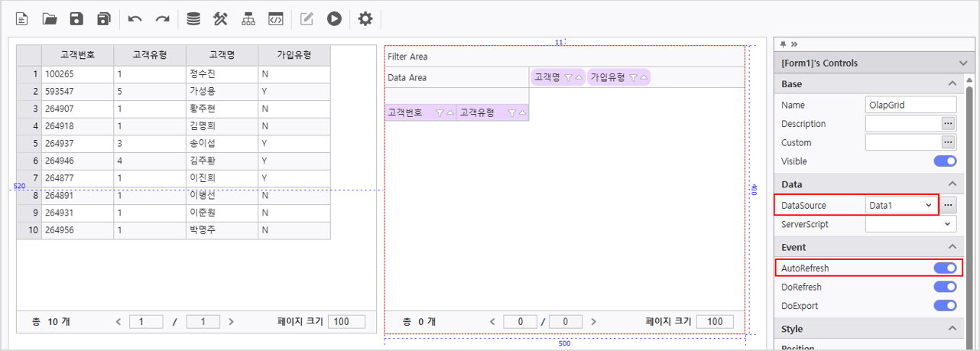The width and height of the screenshot is (980, 351).
Task: Click the ellipsis button beside Description
Action: 949,123
